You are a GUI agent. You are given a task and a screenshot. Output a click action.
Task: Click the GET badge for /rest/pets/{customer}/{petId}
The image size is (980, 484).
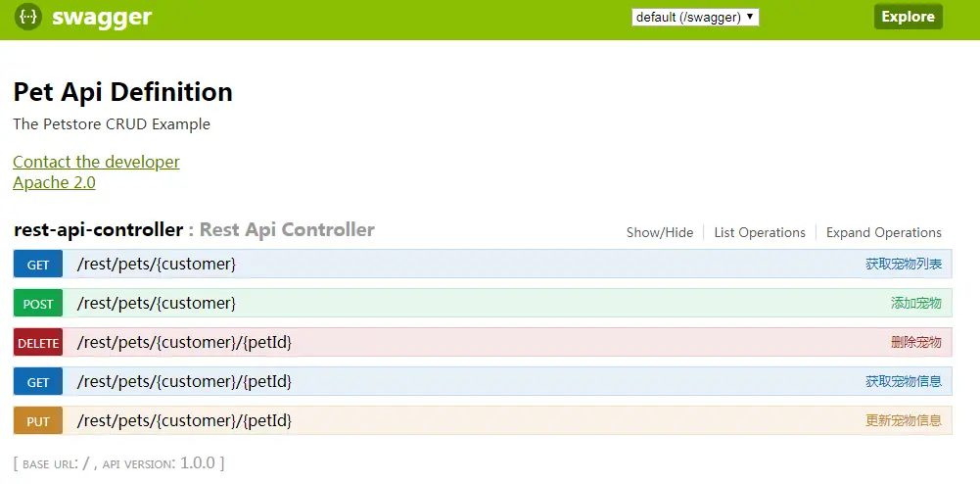pos(38,382)
